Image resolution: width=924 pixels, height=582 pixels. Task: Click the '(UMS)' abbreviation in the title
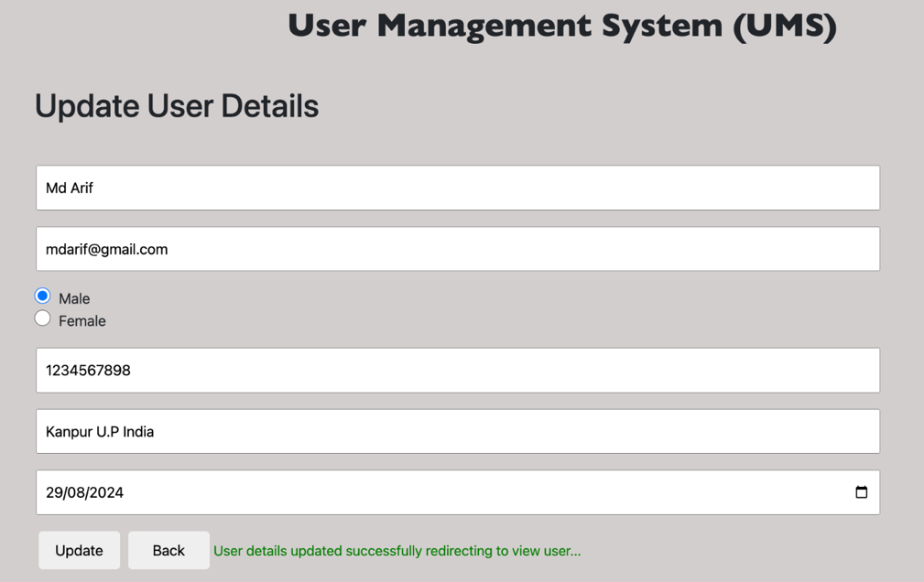pyautogui.click(x=785, y=26)
